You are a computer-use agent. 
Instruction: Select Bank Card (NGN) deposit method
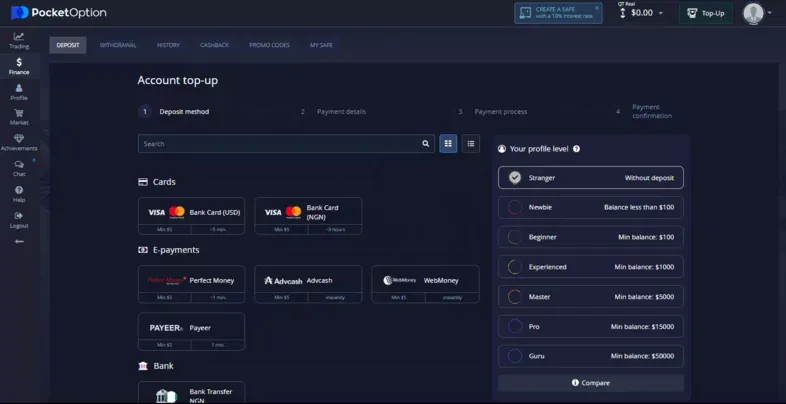[x=308, y=216]
